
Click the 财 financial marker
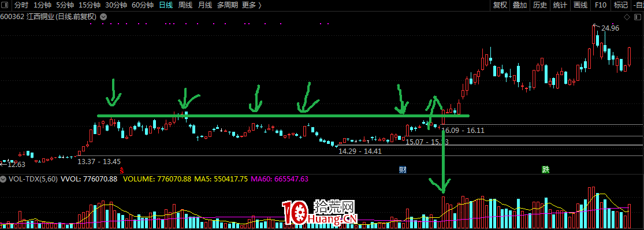pyautogui.click(x=403, y=170)
